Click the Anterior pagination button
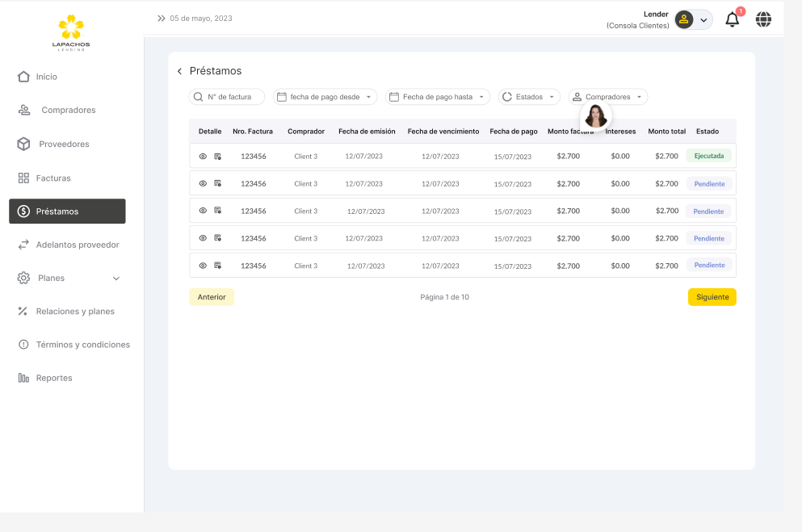This screenshot has height=532, width=802. (212, 297)
